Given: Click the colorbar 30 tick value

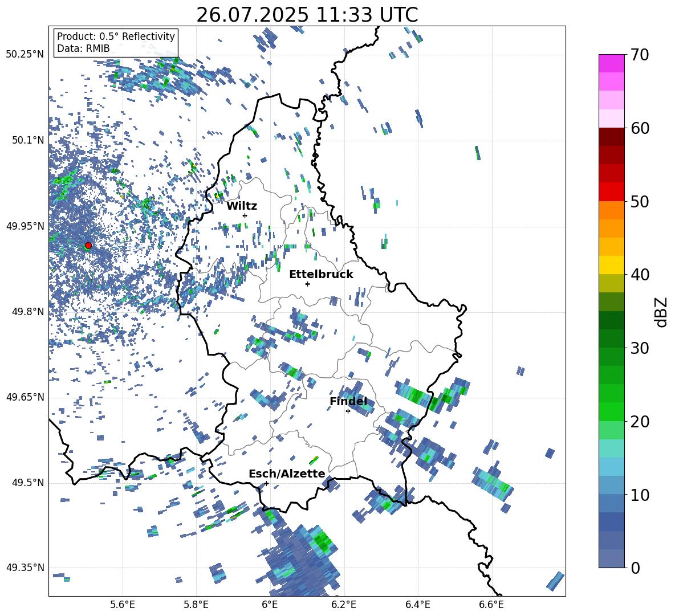Looking at the screenshot, I should [x=640, y=348].
